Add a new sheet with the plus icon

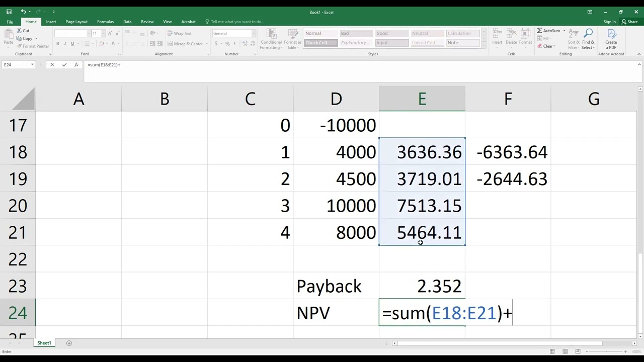[69, 343]
